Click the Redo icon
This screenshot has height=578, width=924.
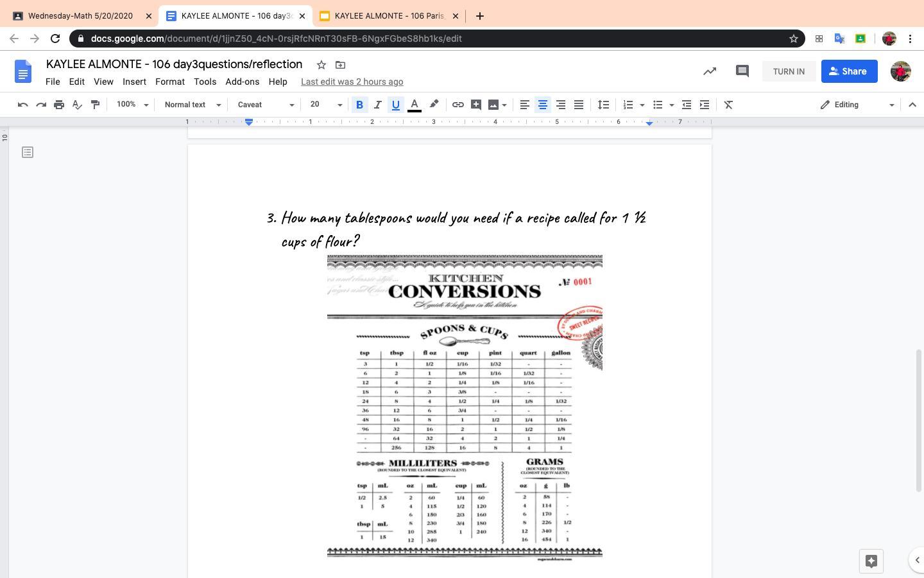(41, 105)
